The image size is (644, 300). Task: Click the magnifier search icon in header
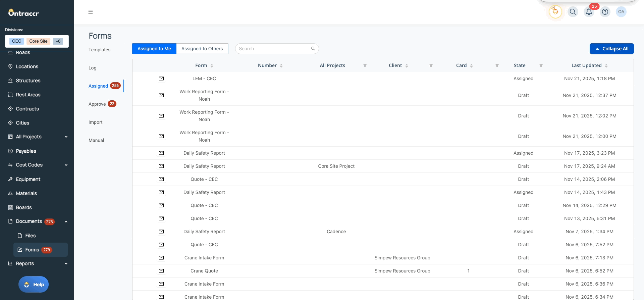(573, 12)
